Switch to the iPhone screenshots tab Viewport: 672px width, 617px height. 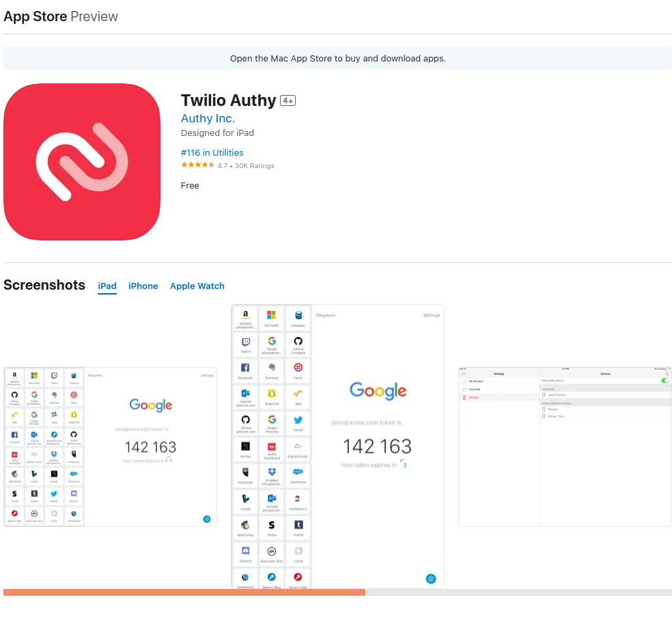[143, 286]
